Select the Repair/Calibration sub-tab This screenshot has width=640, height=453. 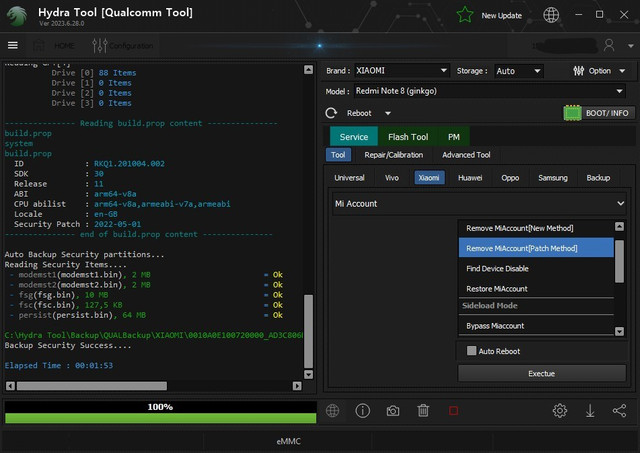point(393,155)
